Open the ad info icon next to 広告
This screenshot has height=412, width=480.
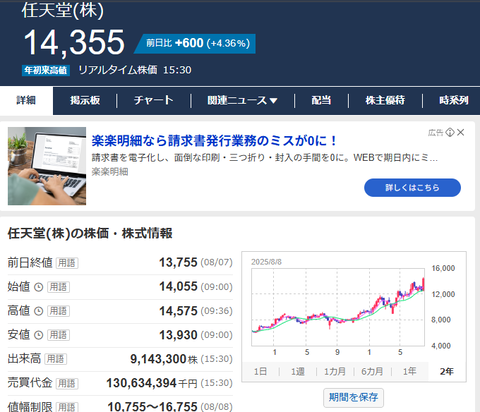pyautogui.click(x=450, y=132)
